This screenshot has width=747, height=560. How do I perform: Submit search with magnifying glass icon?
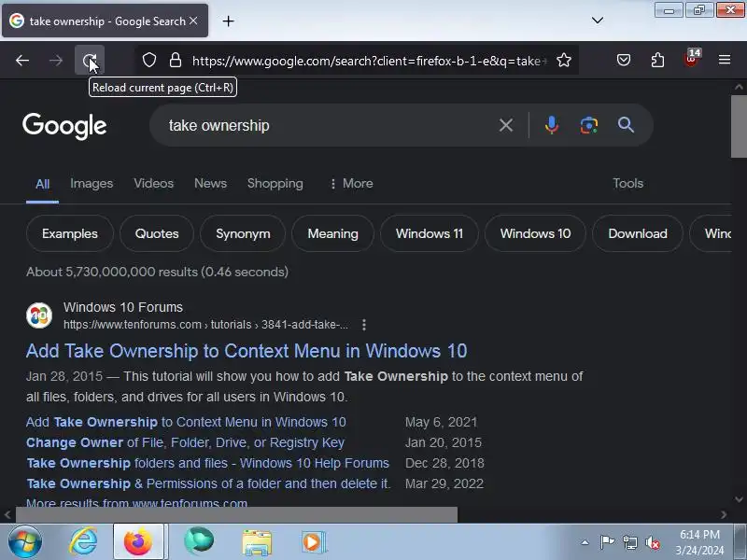tap(626, 125)
